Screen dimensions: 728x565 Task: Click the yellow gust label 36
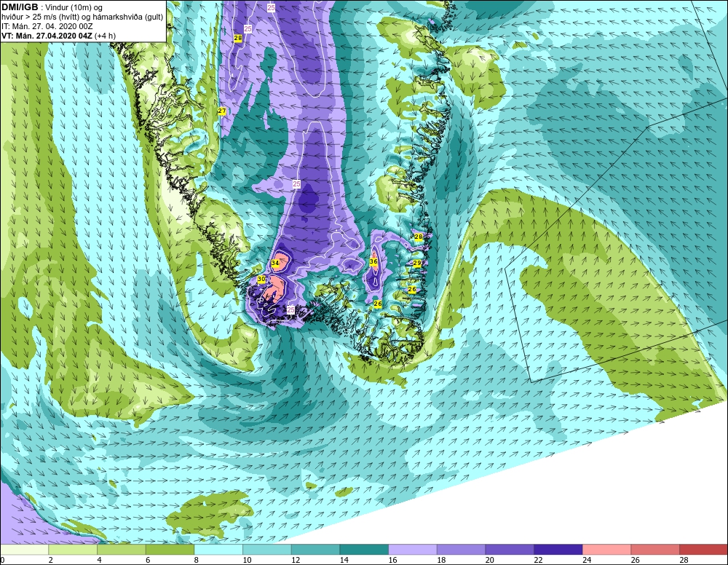pos(373,262)
